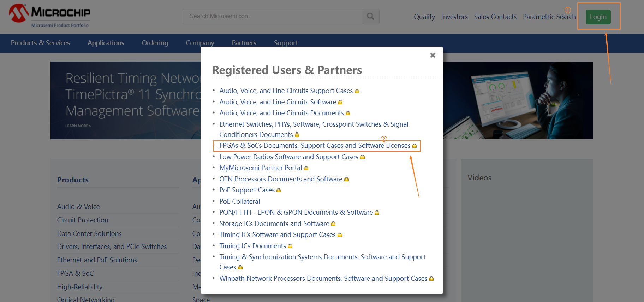Open Audio & Voice product link
This screenshot has width=644, height=302.
78,207
